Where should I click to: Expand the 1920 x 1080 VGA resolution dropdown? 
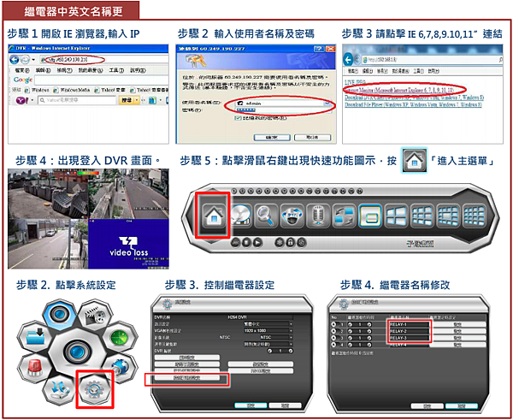coord(291,331)
